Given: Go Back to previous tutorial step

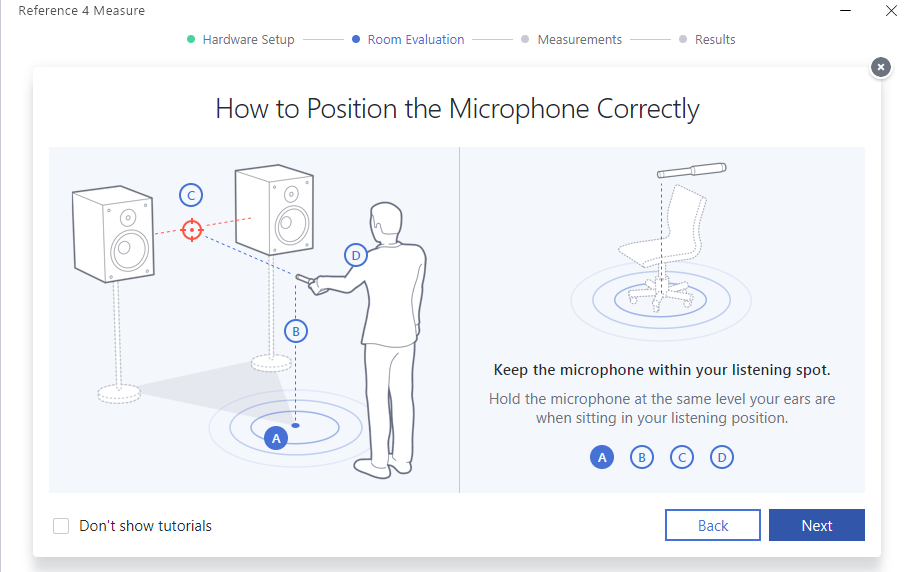Looking at the screenshot, I should tap(713, 525).
